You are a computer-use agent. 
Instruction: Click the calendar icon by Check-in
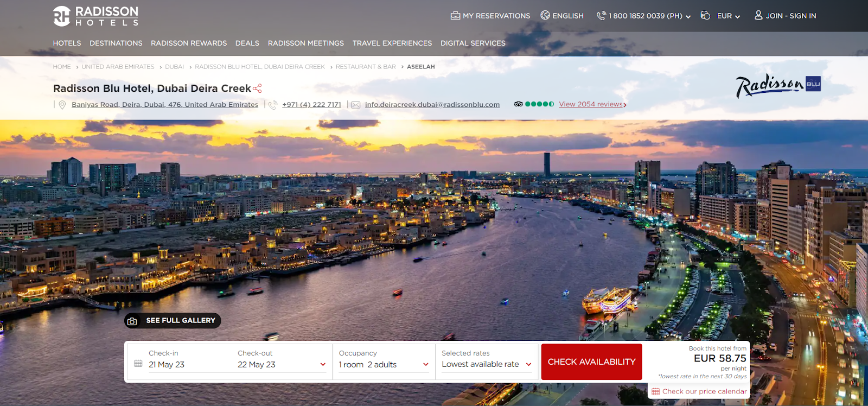click(138, 364)
